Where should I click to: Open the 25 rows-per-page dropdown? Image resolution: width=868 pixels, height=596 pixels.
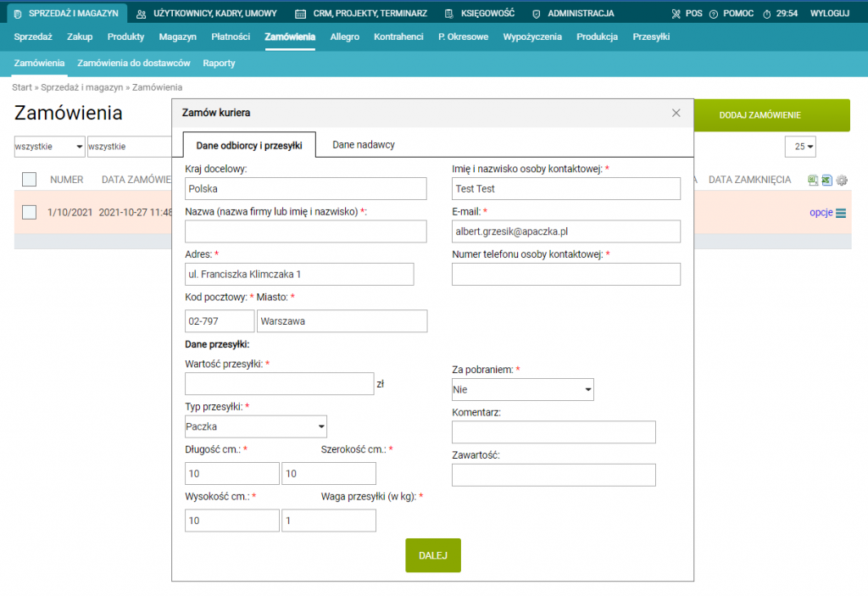(x=800, y=146)
